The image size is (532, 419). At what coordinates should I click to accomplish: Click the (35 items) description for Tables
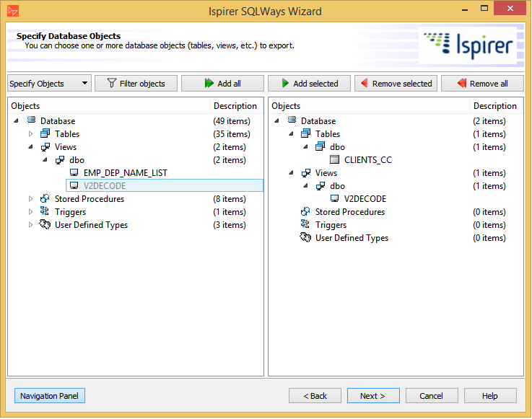click(232, 134)
